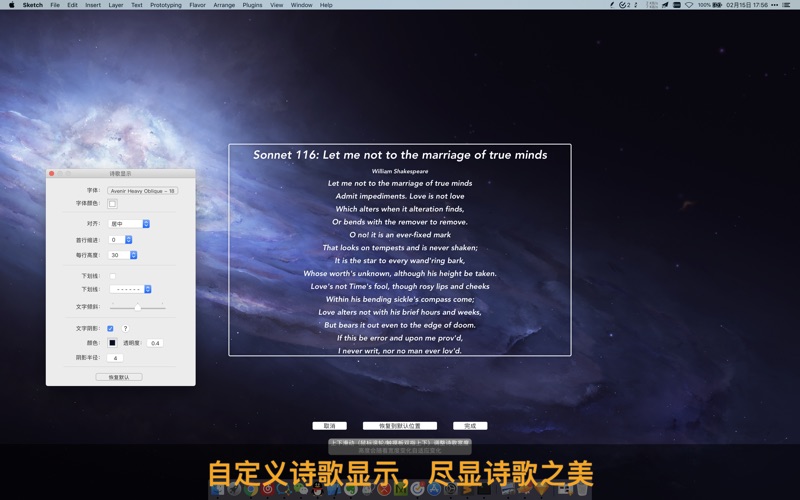Click the line "Within his bending sickle's compass come;"
800x500 pixels.
(x=400, y=299)
